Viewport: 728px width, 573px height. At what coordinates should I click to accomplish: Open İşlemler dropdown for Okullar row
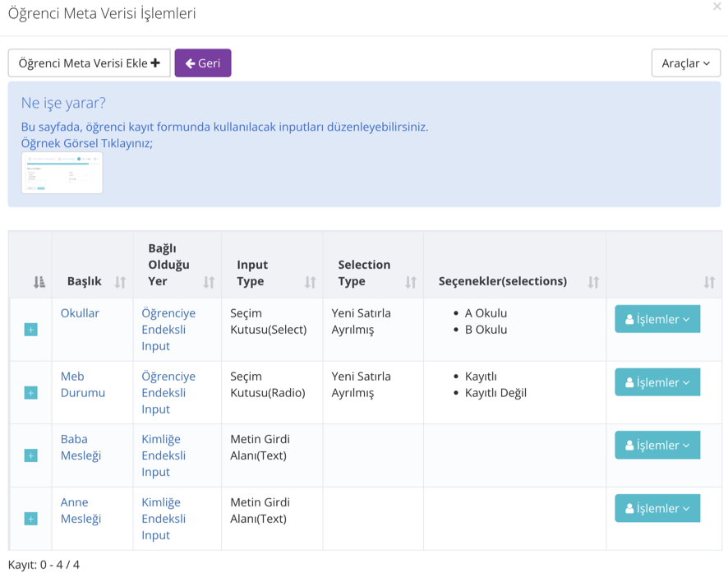[657, 319]
